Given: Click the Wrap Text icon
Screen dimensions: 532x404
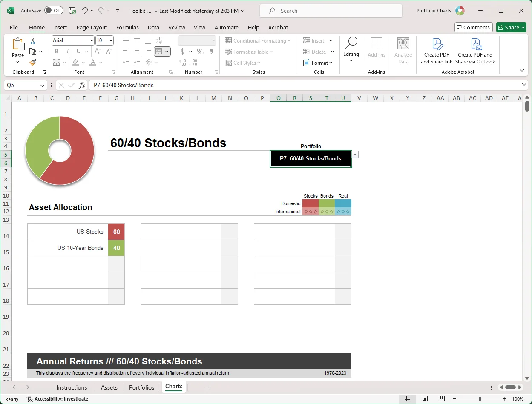Looking at the screenshot, I should pyautogui.click(x=159, y=40).
